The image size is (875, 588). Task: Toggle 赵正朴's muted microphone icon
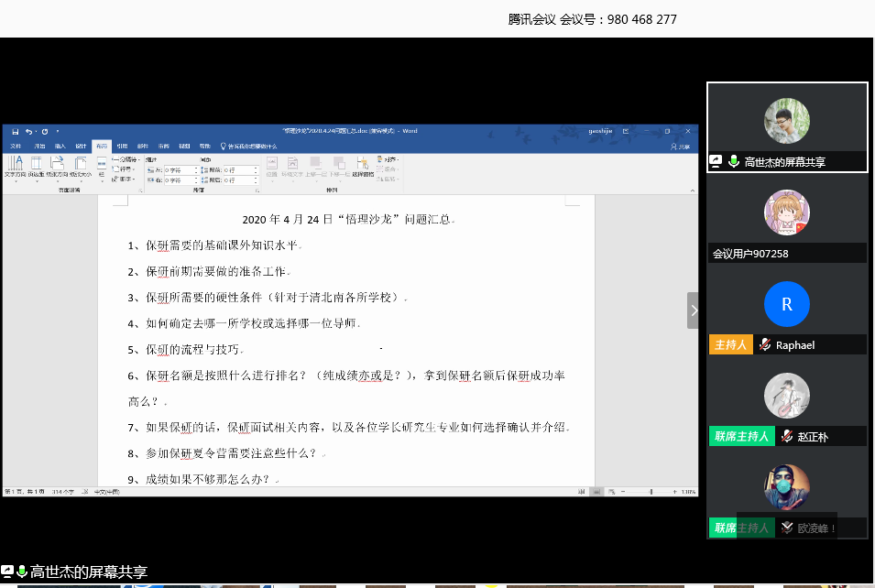[x=786, y=437]
